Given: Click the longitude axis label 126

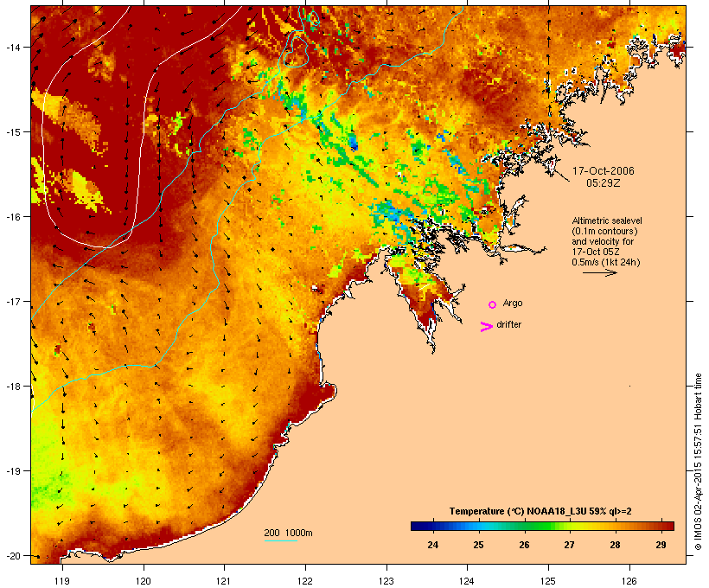Looking at the screenshot, I should coord(629,581).
